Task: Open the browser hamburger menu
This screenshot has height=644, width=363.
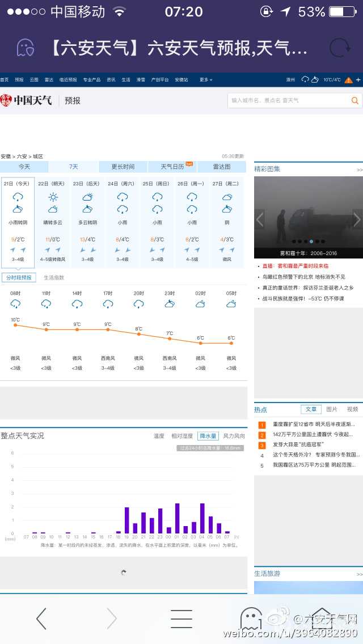Action: click(x=181, y=618)
